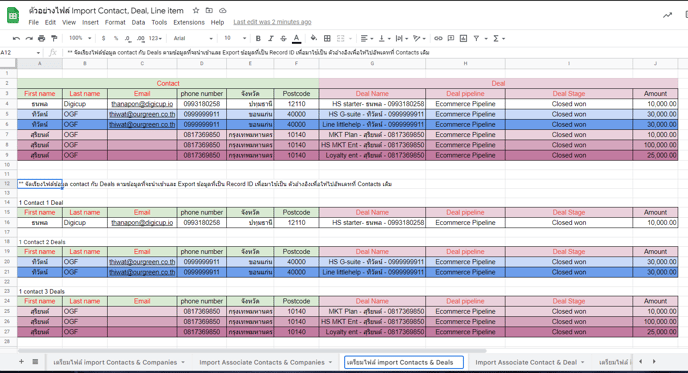688x373 pixels.
Task: Click thanapon@digicup.io email in row 4
Action: coord(142,104)
